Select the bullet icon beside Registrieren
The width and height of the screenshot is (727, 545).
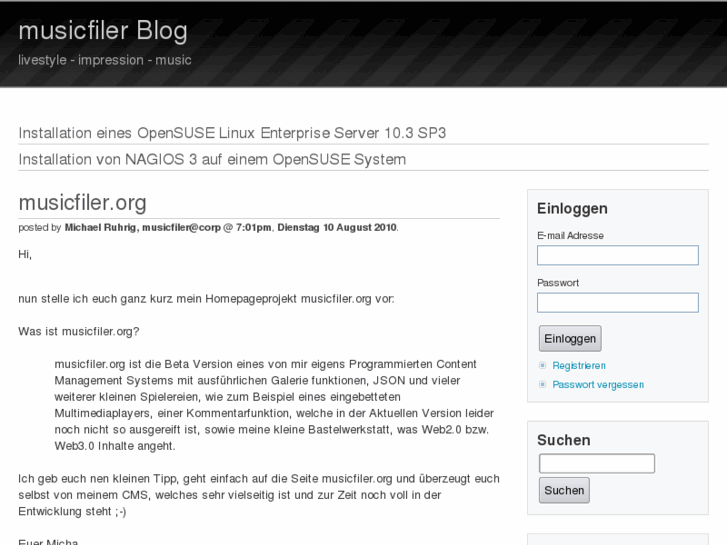[542, 365]
